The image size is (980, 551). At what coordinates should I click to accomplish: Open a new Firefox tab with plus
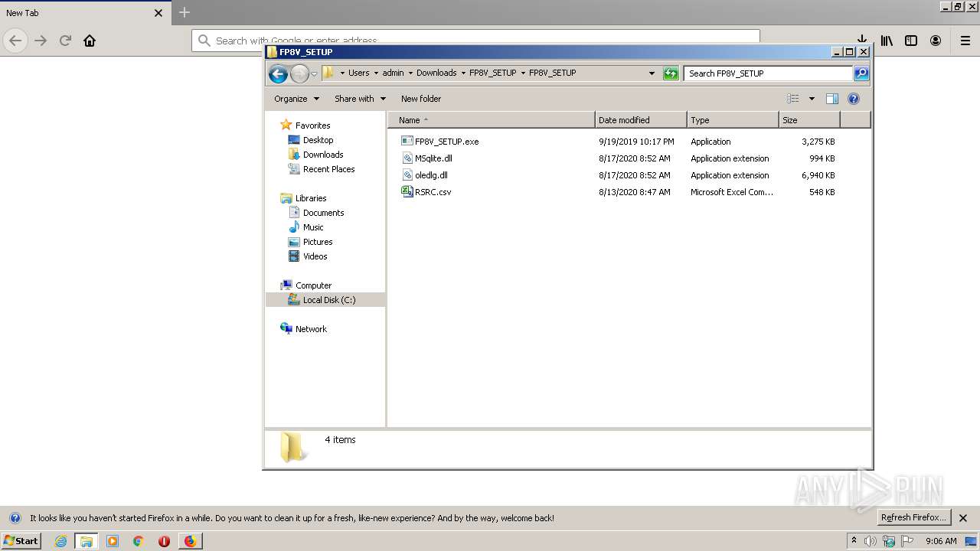pyautogui.click(x=185, y=12)
